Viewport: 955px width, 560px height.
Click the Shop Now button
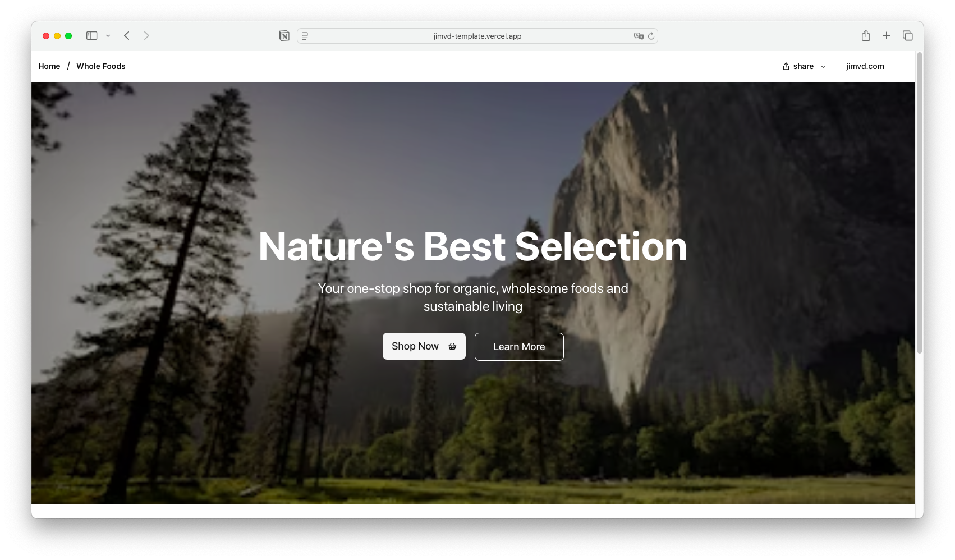pyautogui.click(x=420, y=346)
